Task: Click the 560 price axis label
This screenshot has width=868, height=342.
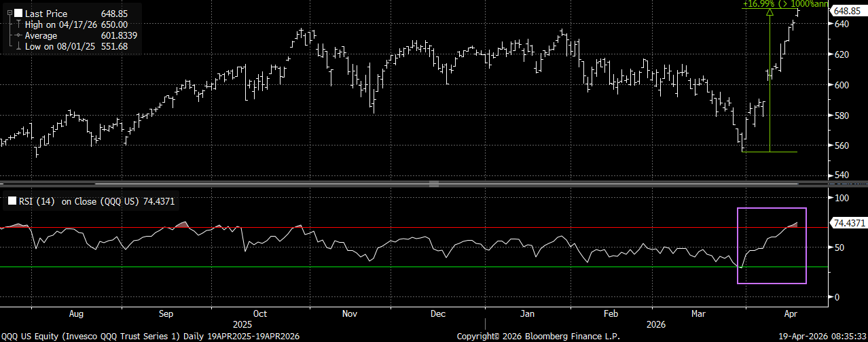Action: click(x=840, y=146)
